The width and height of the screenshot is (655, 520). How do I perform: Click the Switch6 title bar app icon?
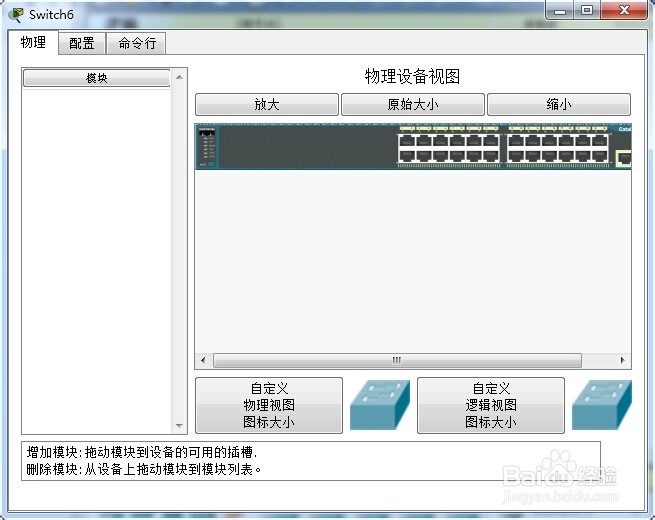pos(17,15)
